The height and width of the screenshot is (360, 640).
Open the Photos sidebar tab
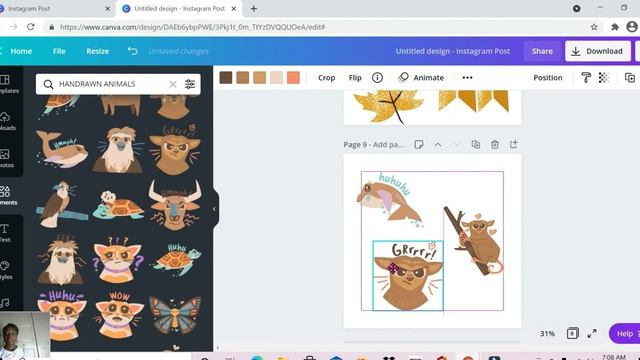click(x=6, y=159)
